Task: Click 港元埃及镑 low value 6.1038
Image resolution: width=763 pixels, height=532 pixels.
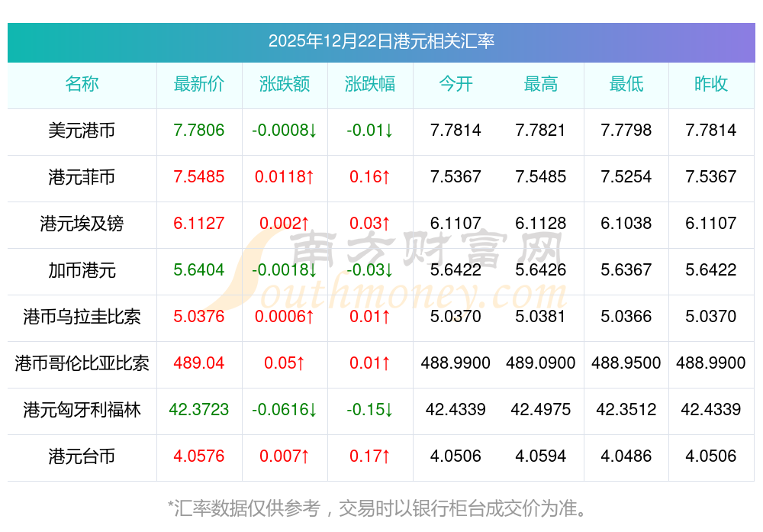Action: (x=626, y=224)
